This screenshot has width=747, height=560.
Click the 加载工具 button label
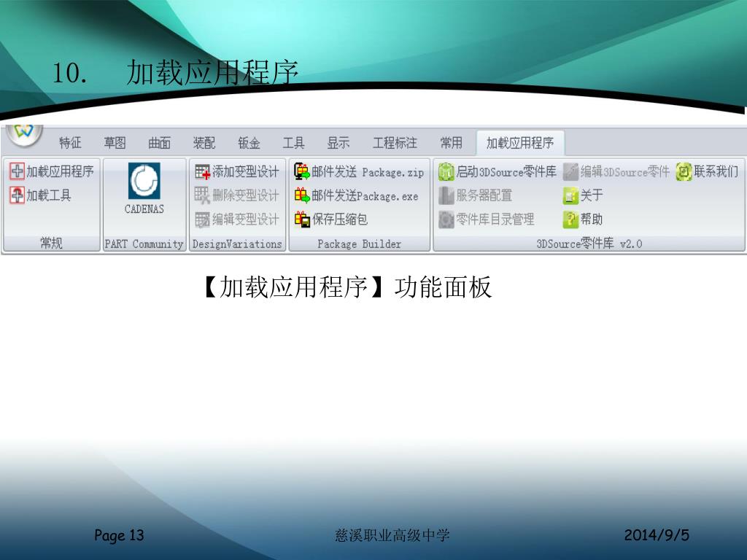pyautogui.click(x=49, y=195)
